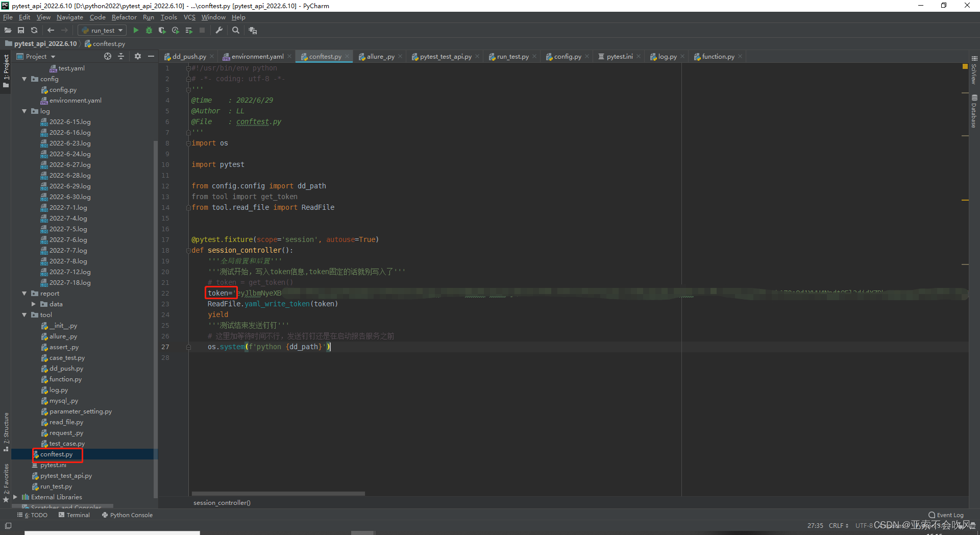
Task: Open the Refactor menu
Action: (x=124, y=17)
